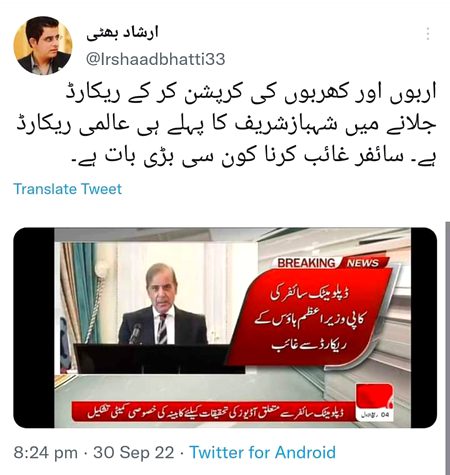Open the Urdu display name of the author
Image resolution: width=450 pixels, height=475 pixels.
coord(122,33)
